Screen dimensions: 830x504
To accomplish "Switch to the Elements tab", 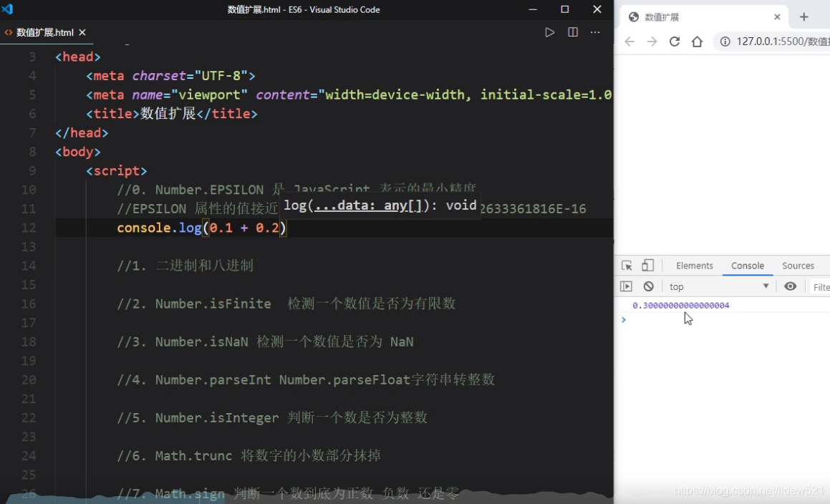I will [694, 265].
